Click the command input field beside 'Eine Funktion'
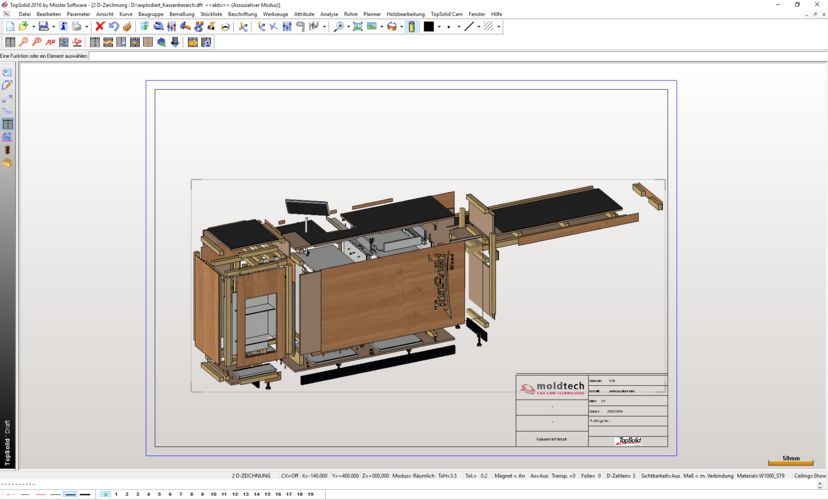Screen dimensions: 828x500 457,56
